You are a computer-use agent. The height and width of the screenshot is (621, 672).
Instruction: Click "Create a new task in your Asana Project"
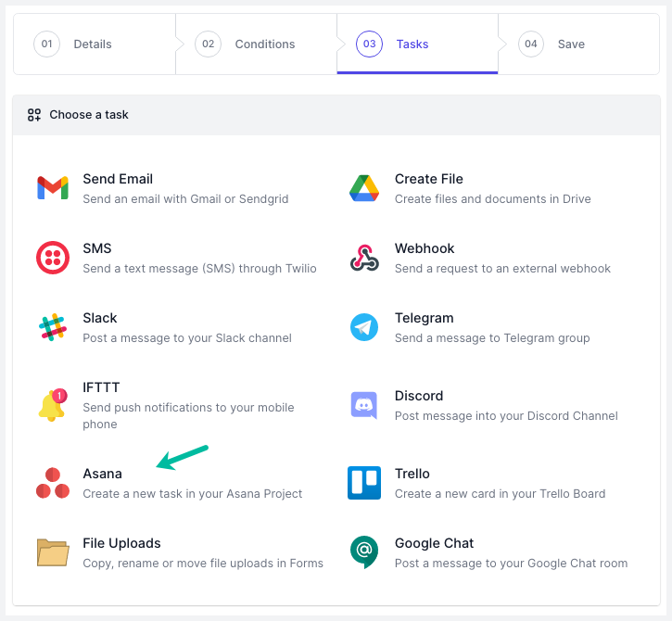pos(192,494)
